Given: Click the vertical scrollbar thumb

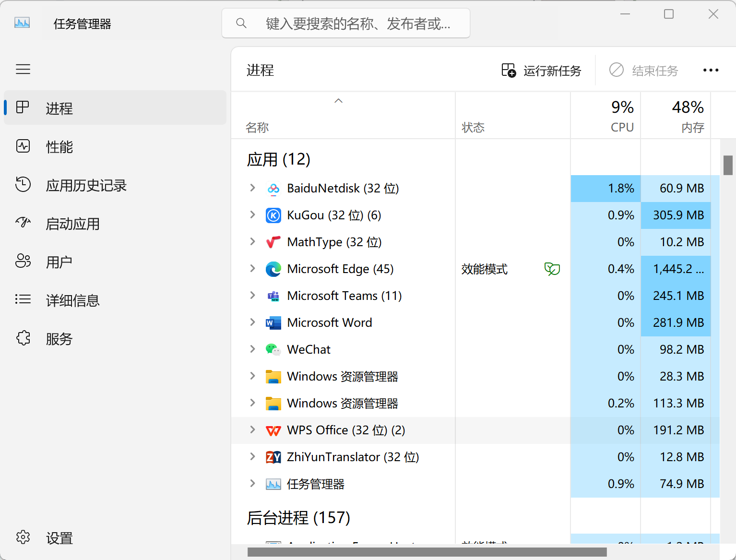Looking at the screenshot, I should click(728, 165).
